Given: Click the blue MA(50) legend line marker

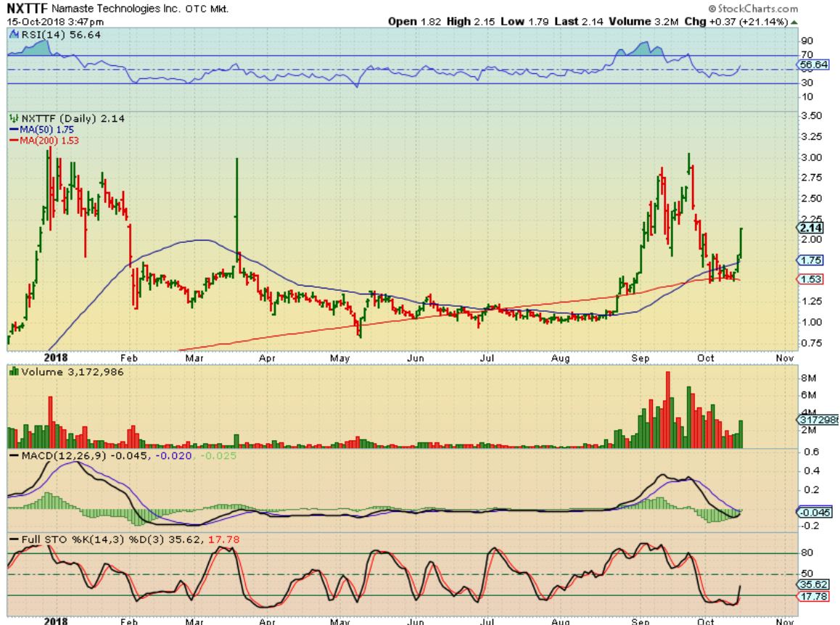Looking at the screenshot, I should click(x=14, y=130).
